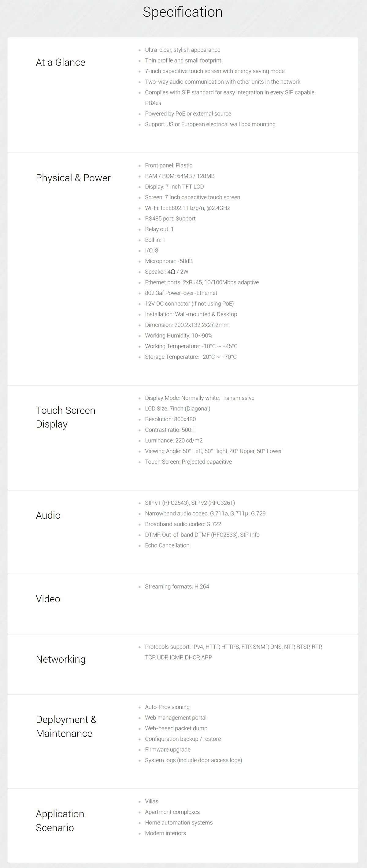Image resolution: width=367 pixels, height=868 pixels.
Task: Click the Physical & Power section heading
Action: (73, 178)
